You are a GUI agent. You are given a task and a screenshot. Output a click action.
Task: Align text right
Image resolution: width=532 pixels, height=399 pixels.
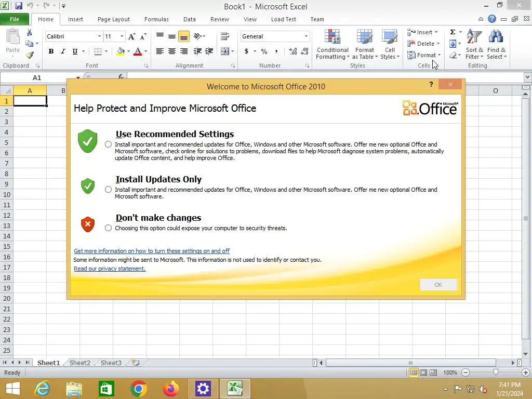(183, 51)
